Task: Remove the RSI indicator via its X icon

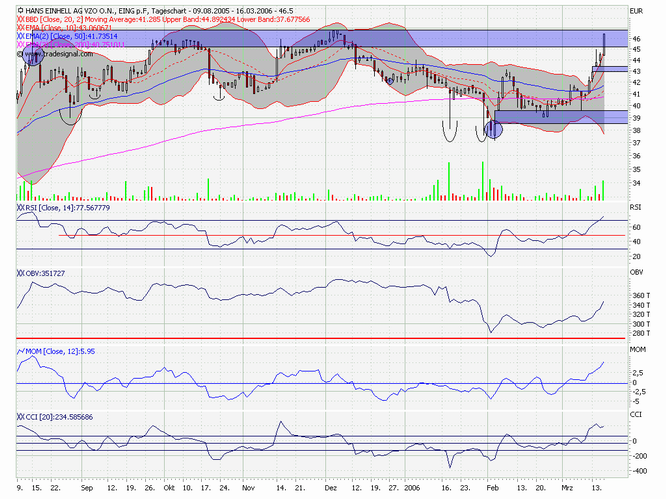Action: 21,207
